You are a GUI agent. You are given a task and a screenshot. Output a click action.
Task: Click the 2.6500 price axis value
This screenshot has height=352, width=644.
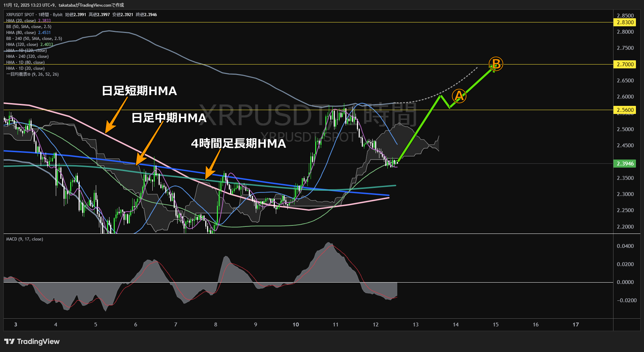(x=625, y=81)
